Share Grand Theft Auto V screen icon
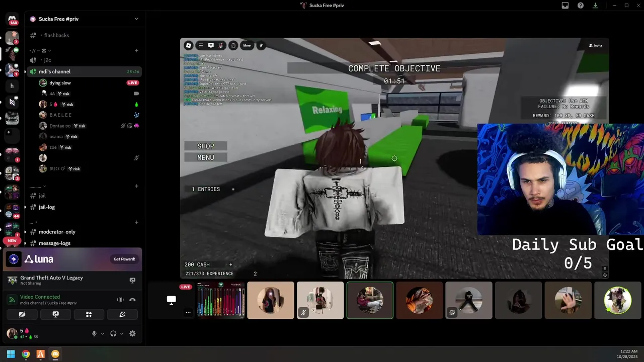 132,280
